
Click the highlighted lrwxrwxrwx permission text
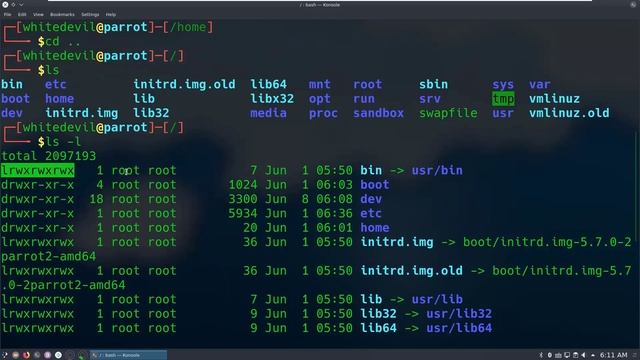(37, 170)
